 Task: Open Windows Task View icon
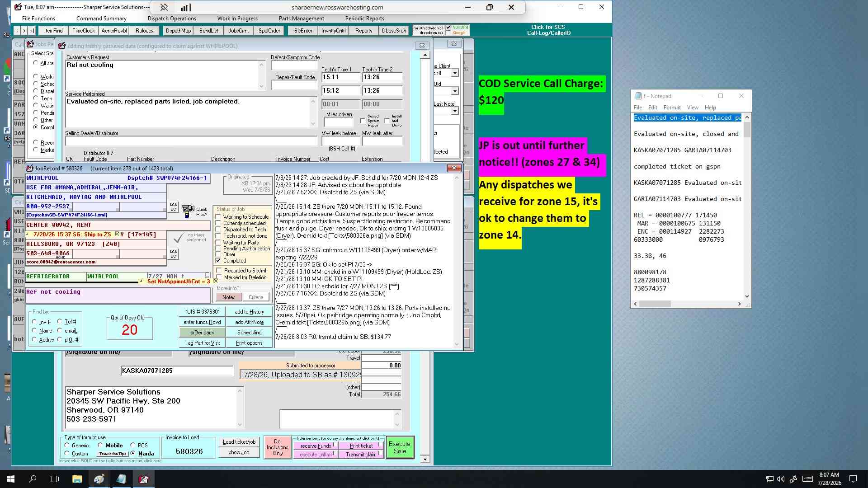(54, 479)
